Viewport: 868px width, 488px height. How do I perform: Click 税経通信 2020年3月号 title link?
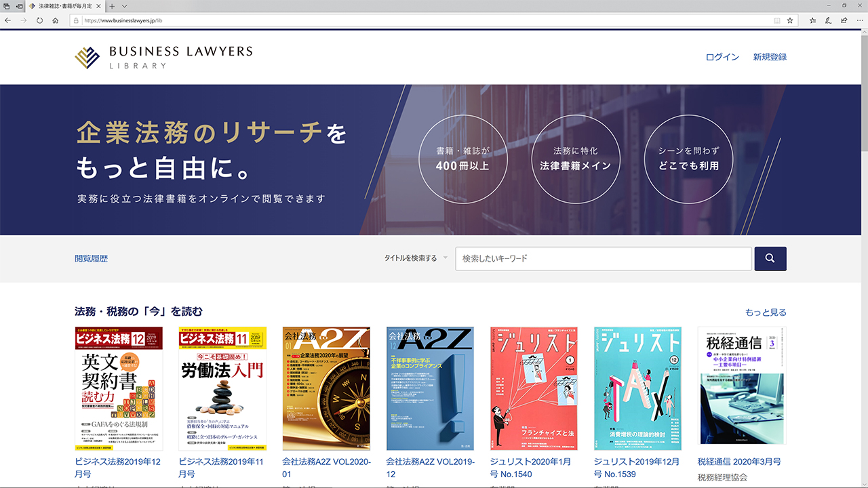[739, 462]
